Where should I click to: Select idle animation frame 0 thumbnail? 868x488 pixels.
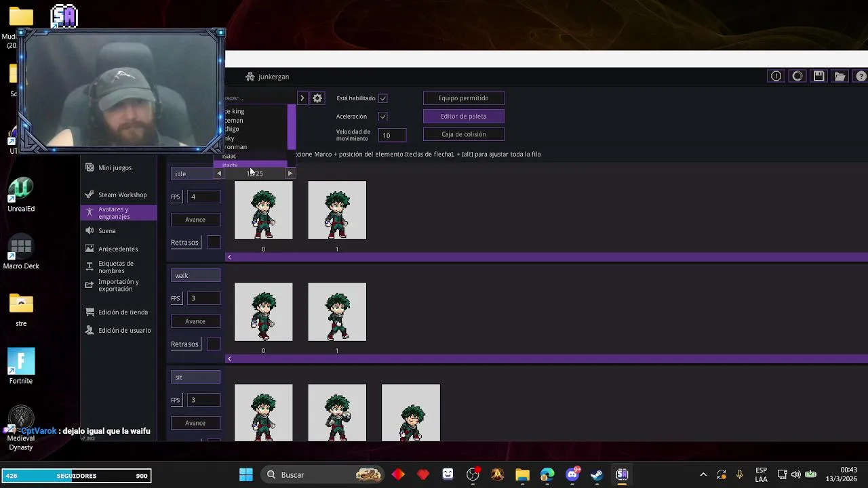coord(263,210)
